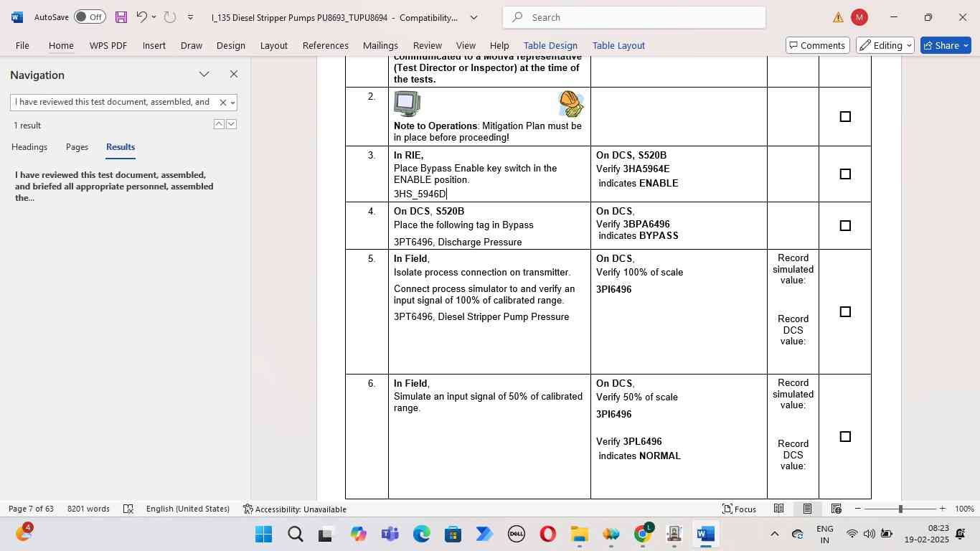Undo the last action

pos(141,17)
